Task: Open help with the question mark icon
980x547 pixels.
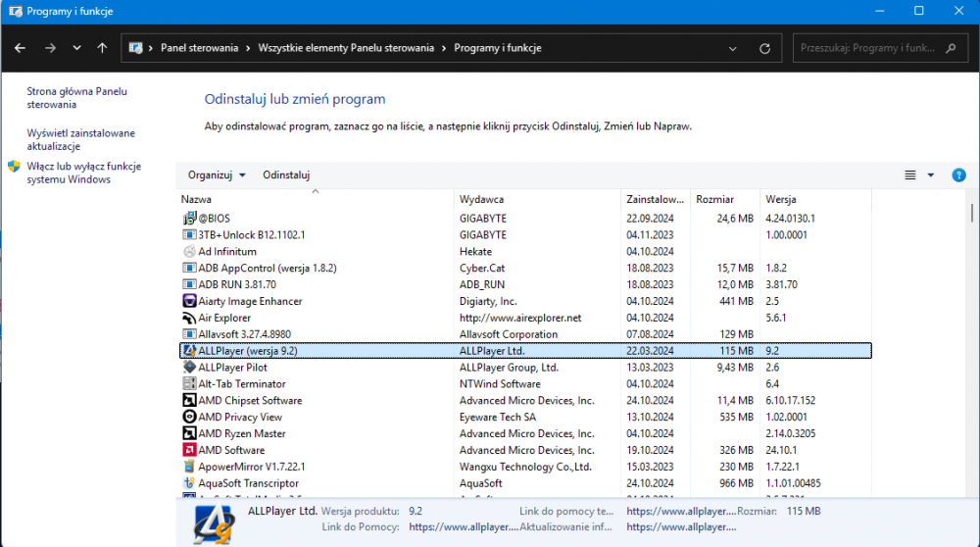Action: pos(958,175)
